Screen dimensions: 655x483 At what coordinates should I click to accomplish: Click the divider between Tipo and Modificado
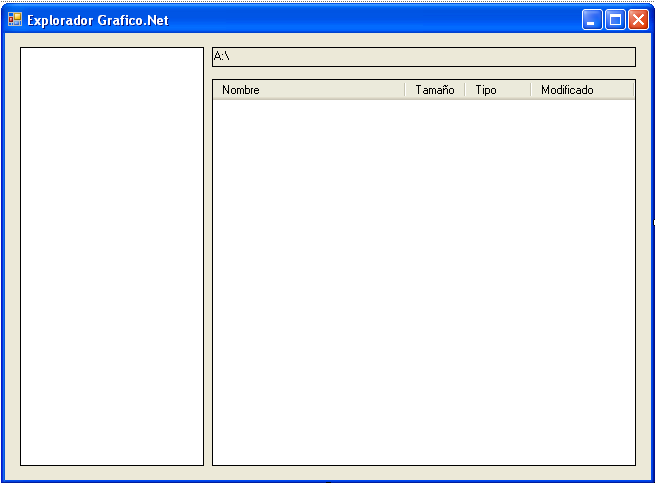pyautogui.click(x=531, y=90)
